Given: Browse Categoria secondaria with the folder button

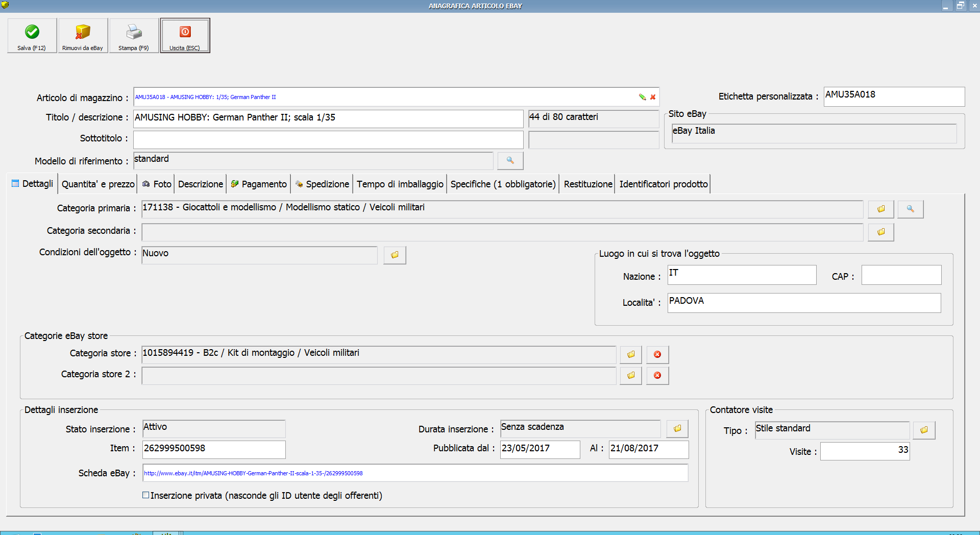Looking at the screenshot, I should coord(881,232).
